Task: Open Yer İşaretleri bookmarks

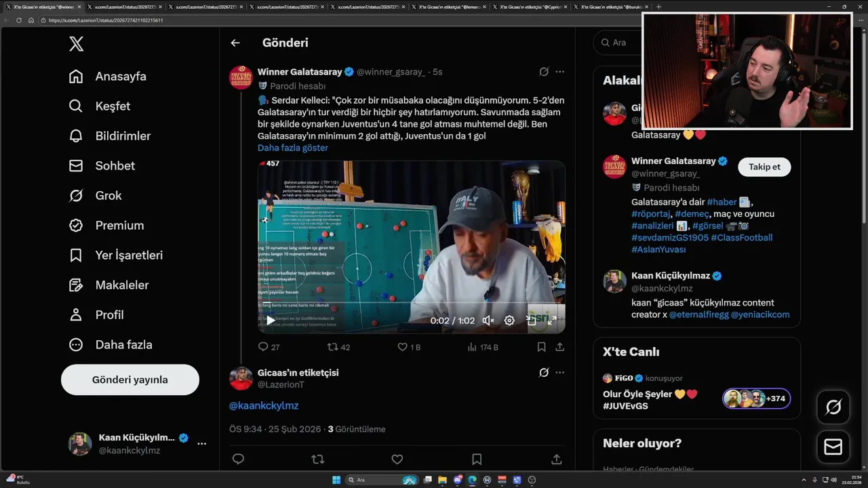Action: (116, 255)
